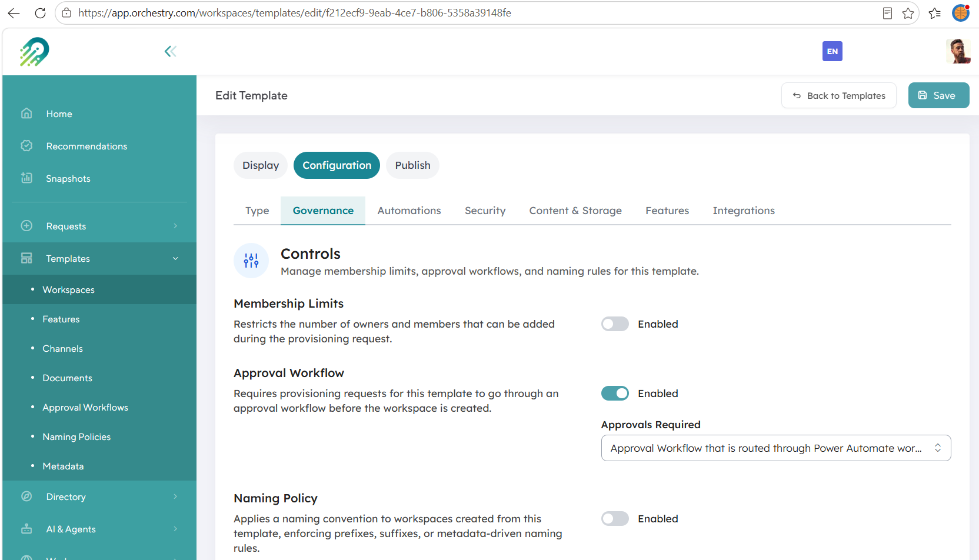Open reader view icon in address bar
Image resolution: width=979 pixels, height=560 pixels.
click(887, 13)
